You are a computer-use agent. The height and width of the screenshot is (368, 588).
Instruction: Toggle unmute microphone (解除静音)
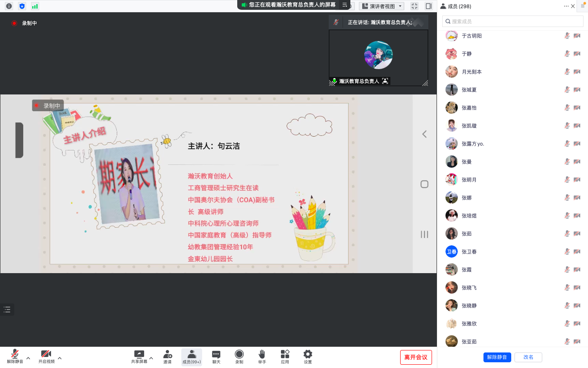point(15,356)
